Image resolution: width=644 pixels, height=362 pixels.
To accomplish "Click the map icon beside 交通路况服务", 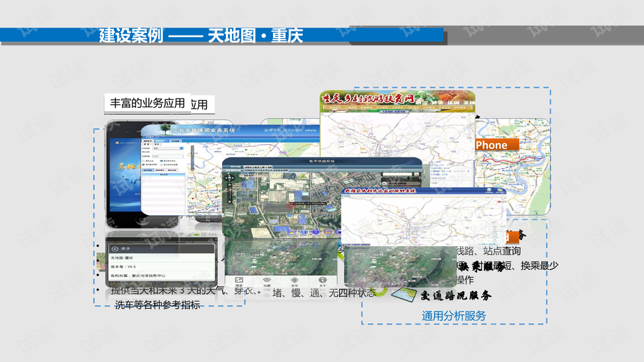I will tap(403, 295).
